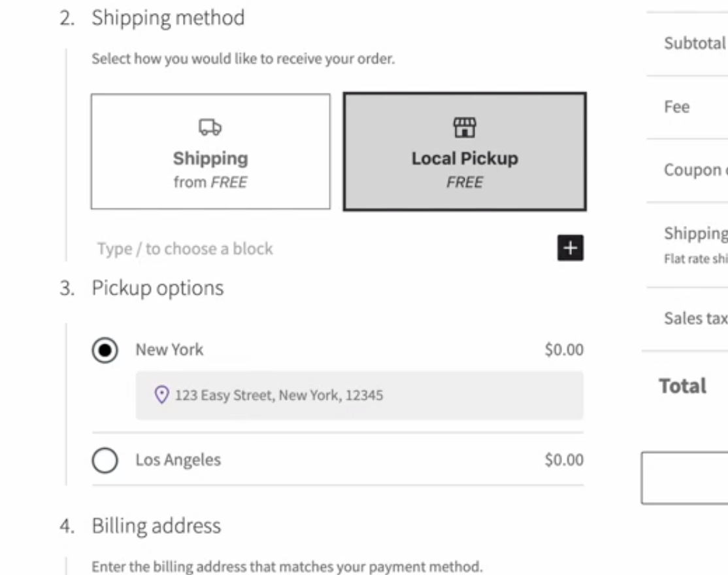This screenshot has height=575, width=728.
Task: Click the Type / to choose a block field
Action: click(186, 248)
